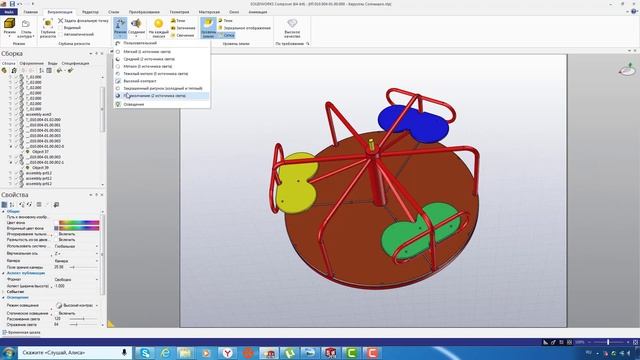640x360 pixels.
Task: Collapse the tree item above Object 37
Action: [11, 146]
